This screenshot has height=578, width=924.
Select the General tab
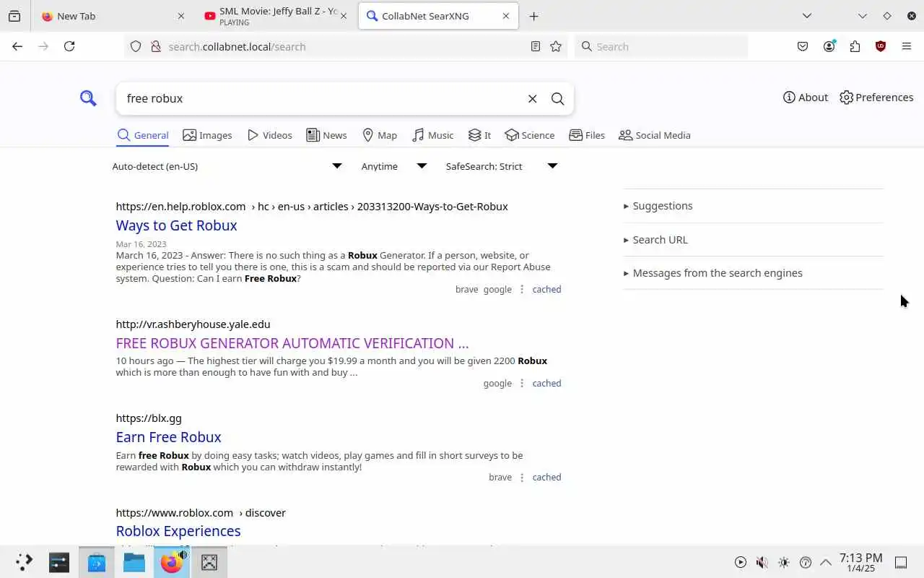(x=142, y=135)
